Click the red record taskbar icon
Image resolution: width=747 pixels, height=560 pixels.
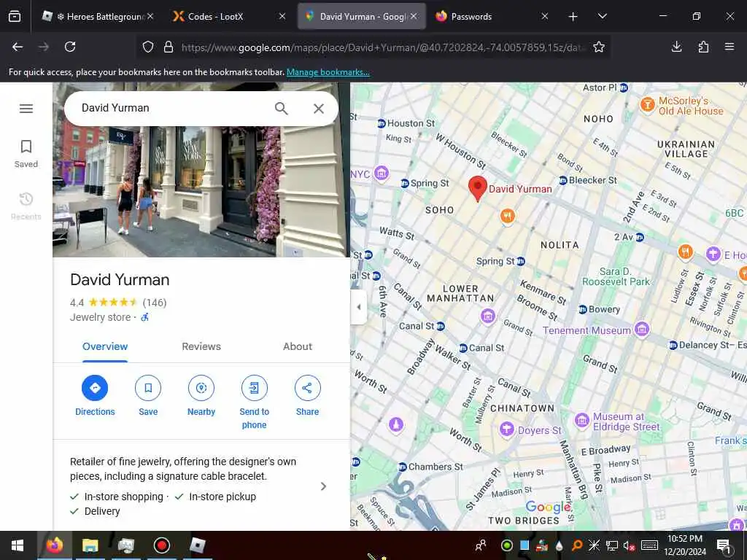point(161,545)
